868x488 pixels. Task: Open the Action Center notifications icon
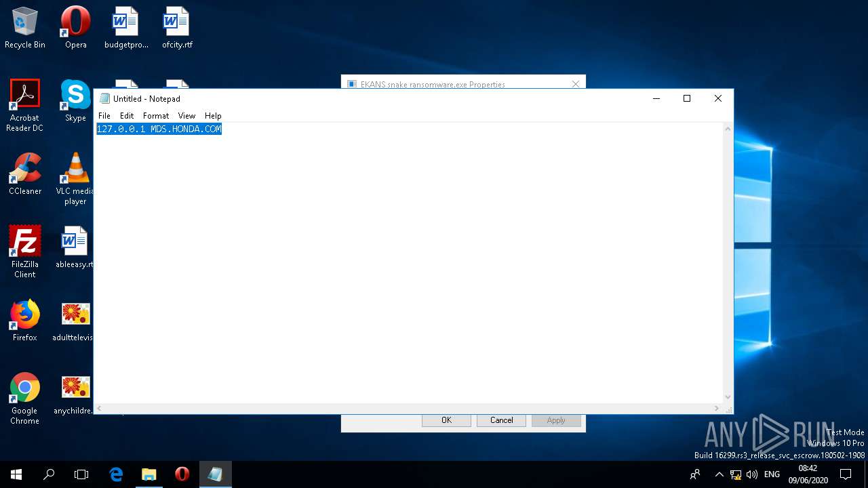click(x=846, y=474)
